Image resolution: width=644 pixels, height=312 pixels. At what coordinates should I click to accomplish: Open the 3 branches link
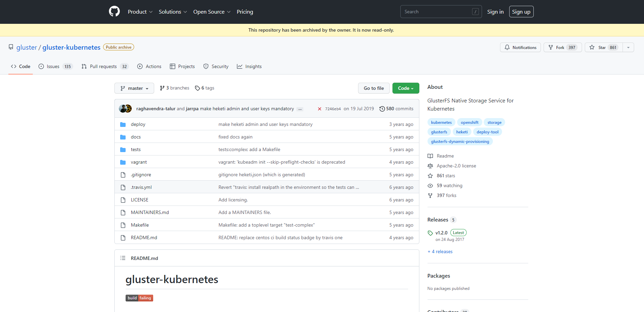click(x=175, y=88)
